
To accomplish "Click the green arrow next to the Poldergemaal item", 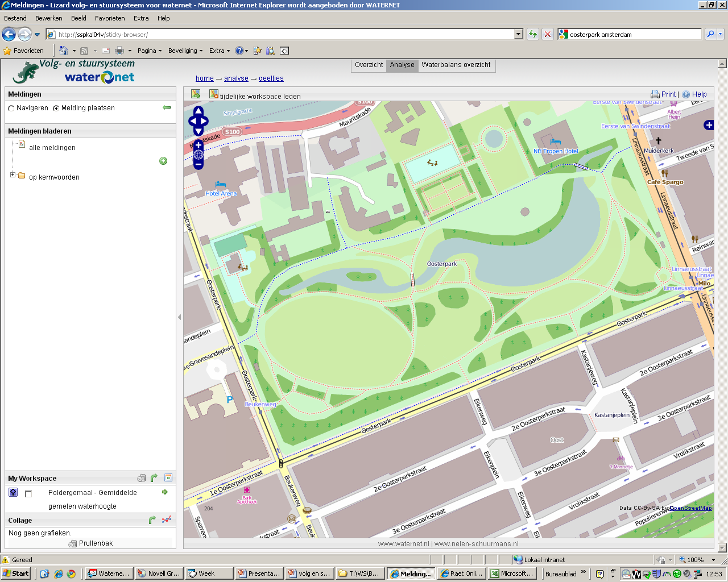I will click(x=165, y=492).
